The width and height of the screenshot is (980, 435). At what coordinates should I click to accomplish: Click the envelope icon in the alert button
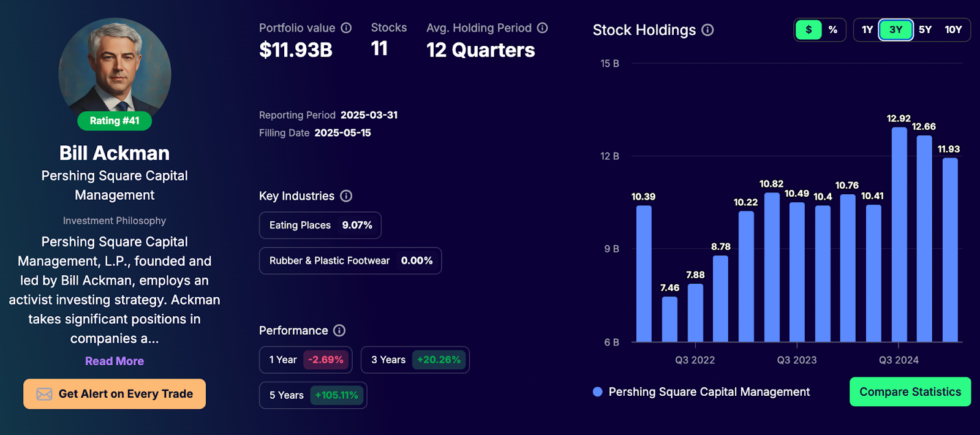click(44, 394)
